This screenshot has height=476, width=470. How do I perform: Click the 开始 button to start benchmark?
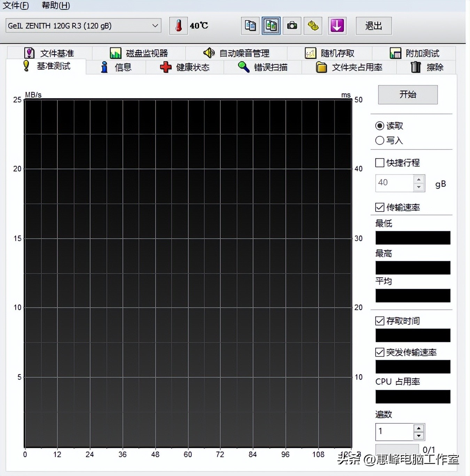(x=407, y=94)
